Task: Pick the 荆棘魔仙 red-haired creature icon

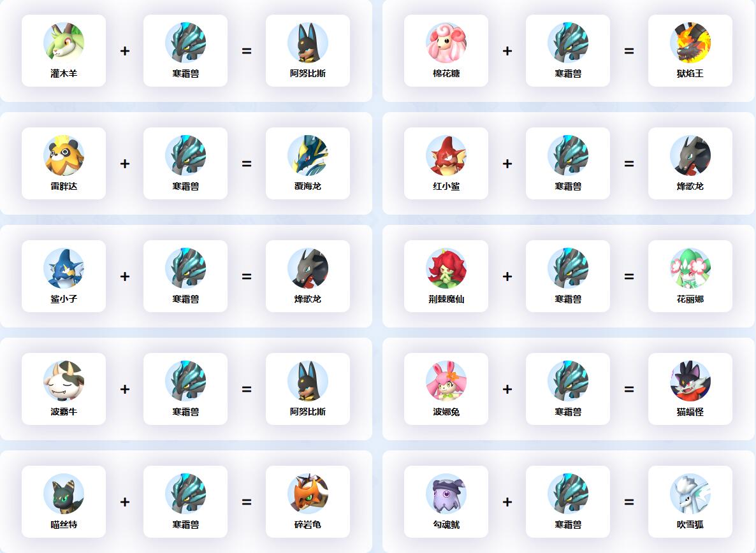Action: click(446, 268)
